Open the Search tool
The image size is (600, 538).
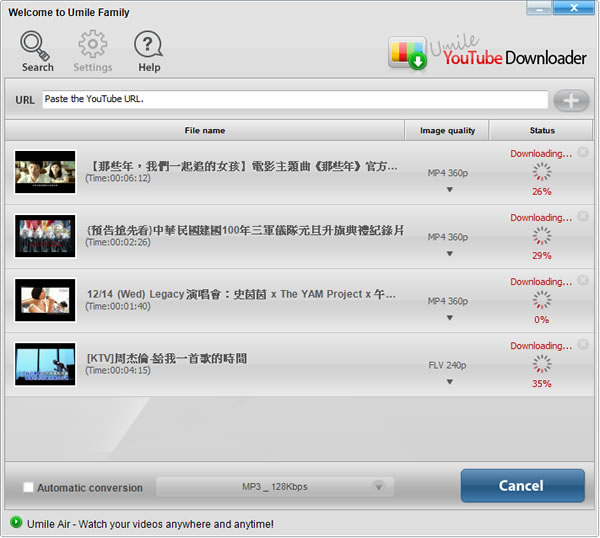click(37, 51)
